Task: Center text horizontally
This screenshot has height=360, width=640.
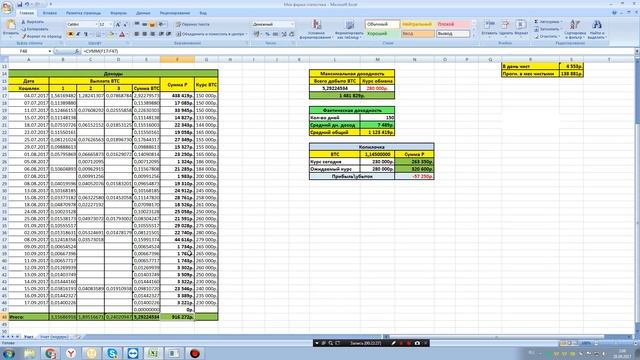Action: click(x=144, y=34)
